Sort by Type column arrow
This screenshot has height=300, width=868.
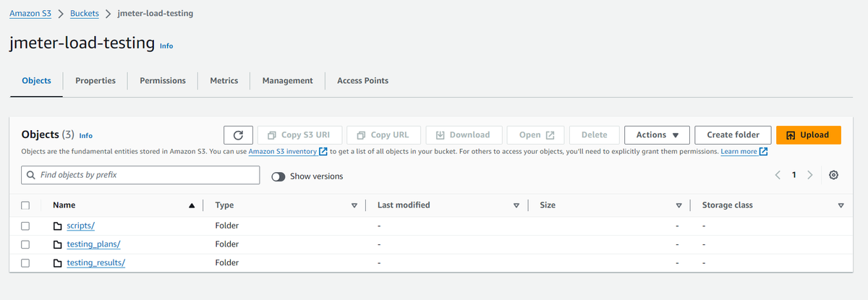coord(354,205)
